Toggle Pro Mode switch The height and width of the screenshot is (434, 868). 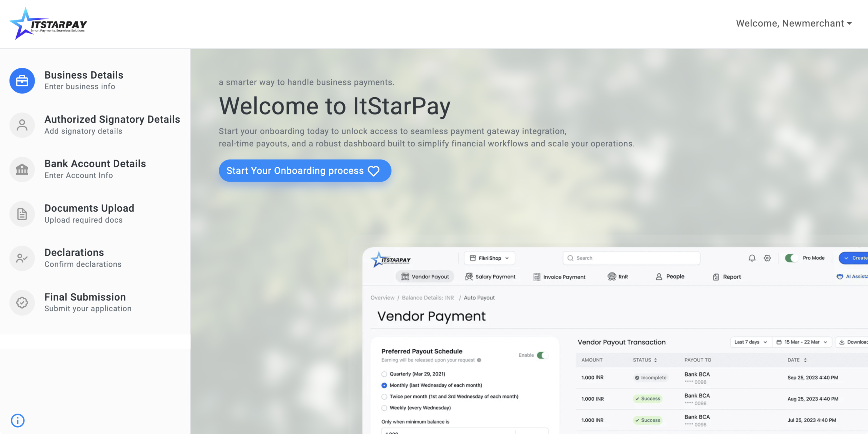792,258
